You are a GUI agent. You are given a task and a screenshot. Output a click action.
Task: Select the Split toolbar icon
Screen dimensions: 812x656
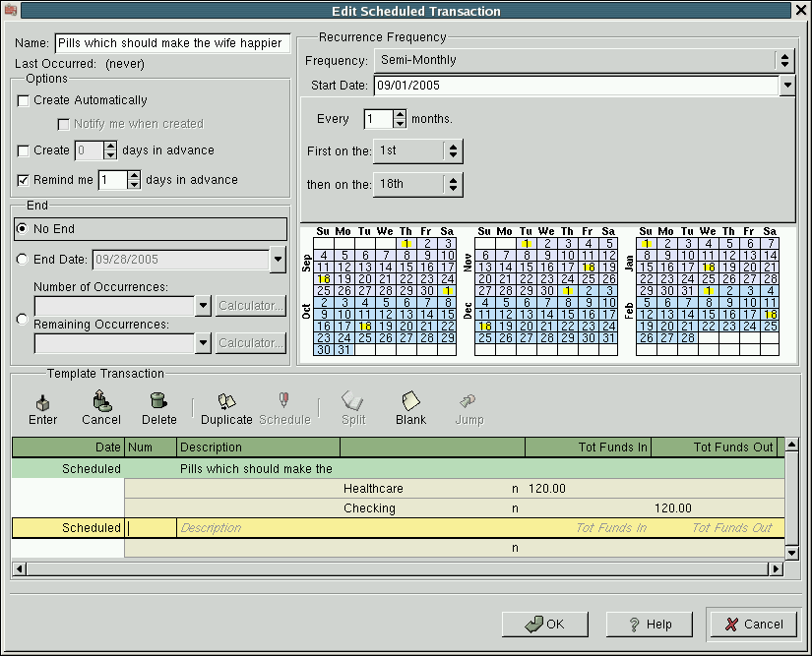pyautogui.click(x=352, y=401)
